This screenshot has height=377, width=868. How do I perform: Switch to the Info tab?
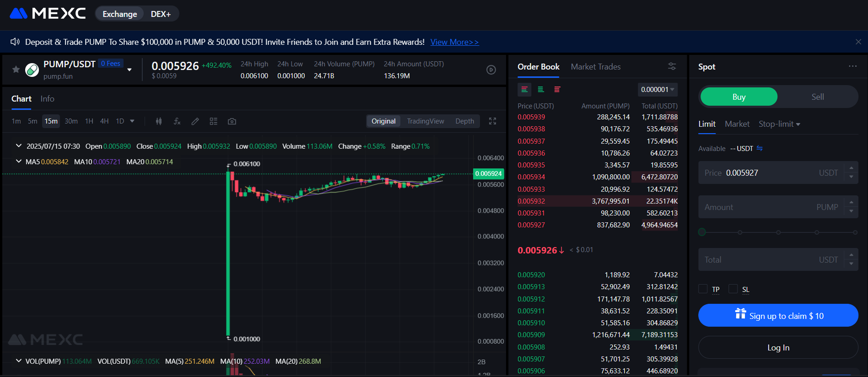47,99
